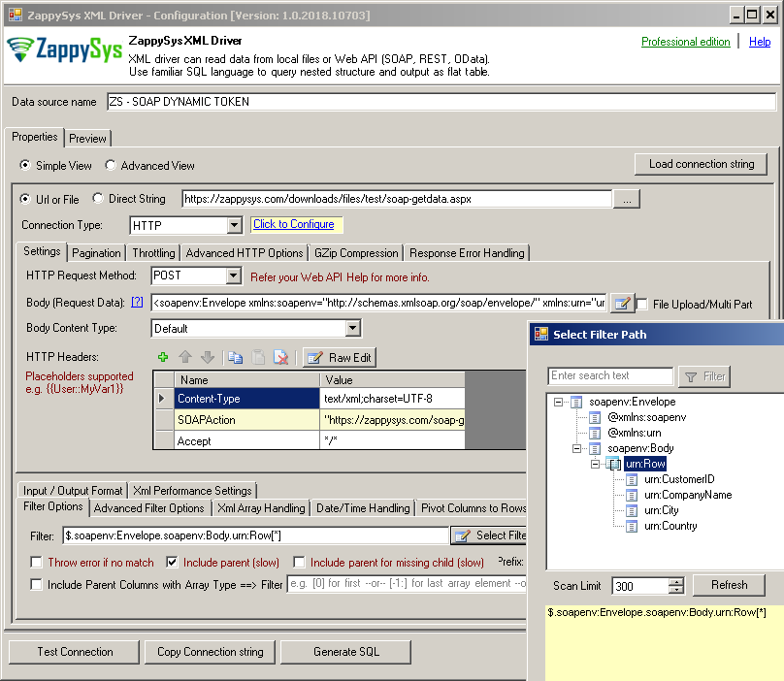Open Advanced Filter Options tab
Viewport: 784px width, 681px height.
point(149,508)
